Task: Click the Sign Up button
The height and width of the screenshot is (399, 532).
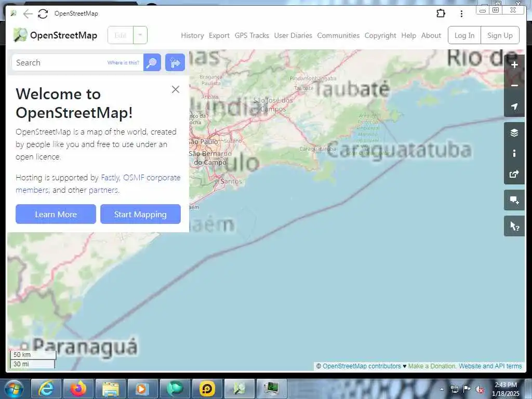Action: pyautogui.click(x=500, y=35)
